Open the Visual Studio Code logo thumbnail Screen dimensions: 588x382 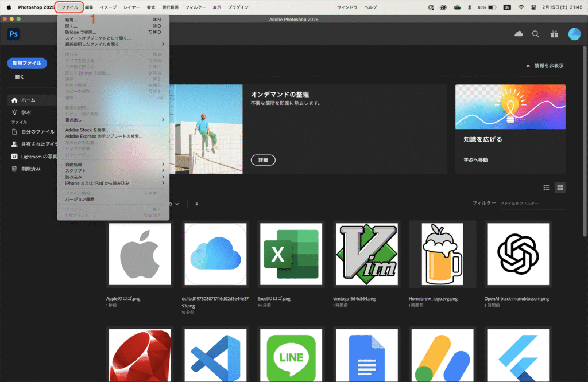coord(216,355)
